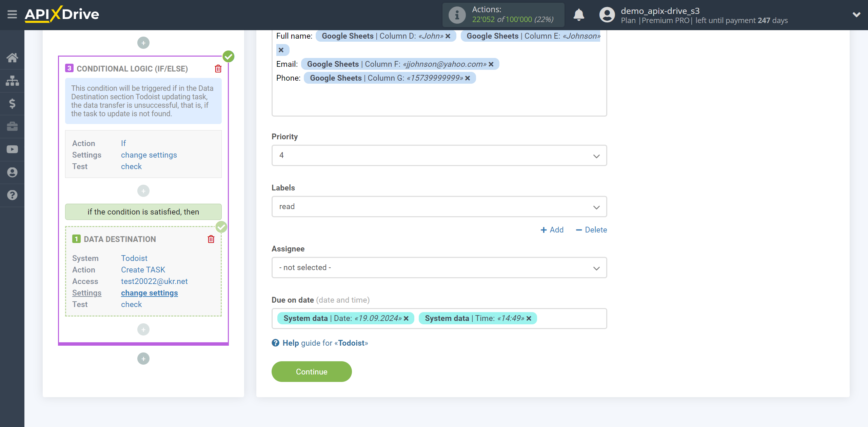Delete the Data Destination block
The image size is (868, 427).
click(211, 239)
